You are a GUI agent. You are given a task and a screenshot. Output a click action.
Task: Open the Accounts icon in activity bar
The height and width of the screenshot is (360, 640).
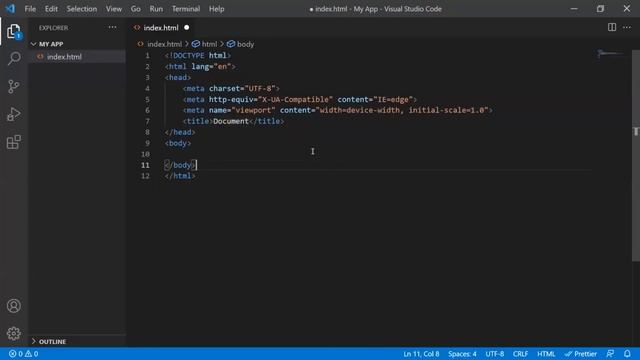coord(13,306)
